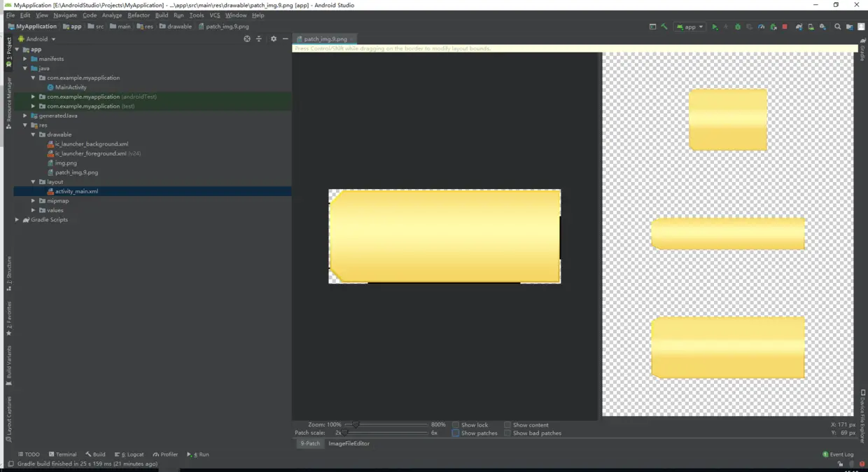Click the red Stop icon in toolbar

[785, 27]
